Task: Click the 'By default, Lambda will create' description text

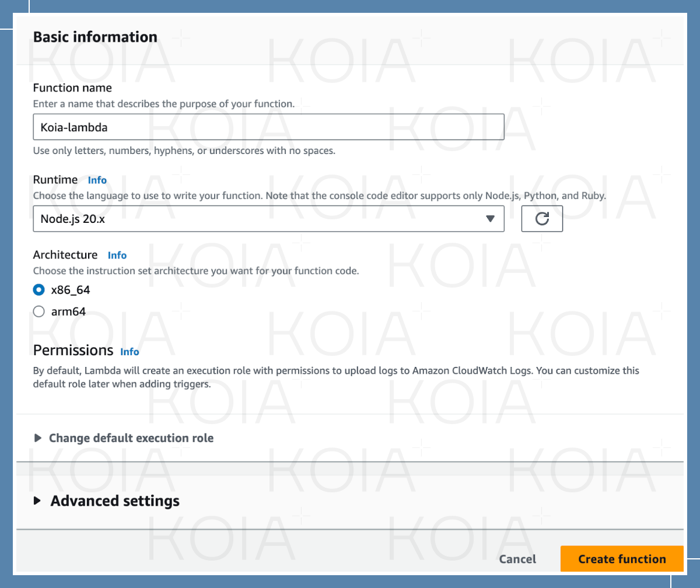Action: coord(336,377)
